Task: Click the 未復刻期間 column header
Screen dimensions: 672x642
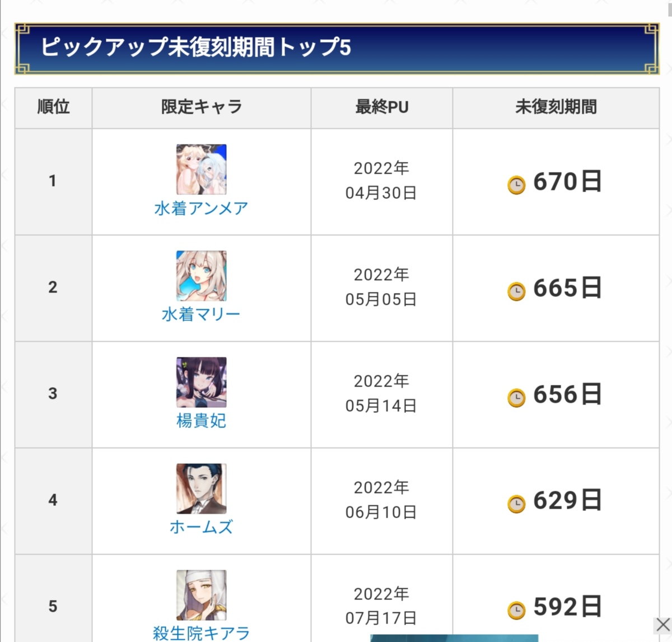Action: (556, 107)
